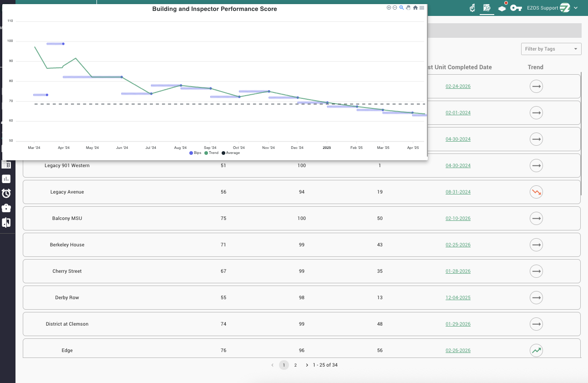Click the upward trend icon for Edge

537,351
